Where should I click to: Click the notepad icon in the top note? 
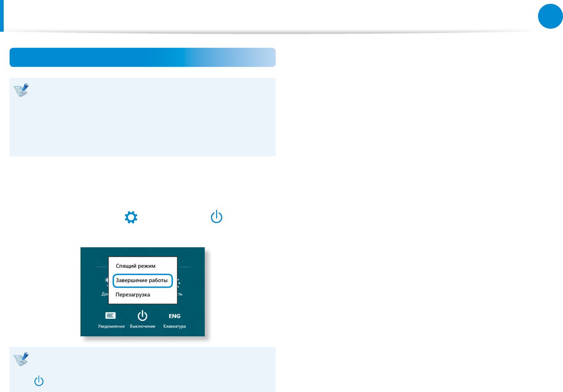(x=21, y=90)
